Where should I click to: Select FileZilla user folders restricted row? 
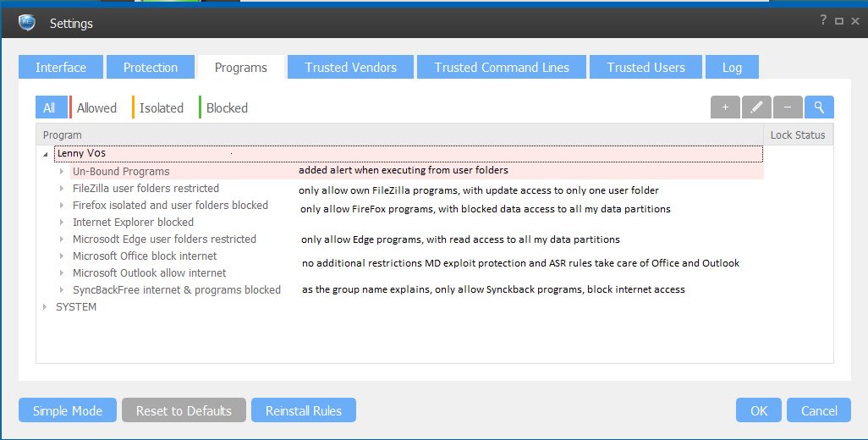tap(146, 188)
